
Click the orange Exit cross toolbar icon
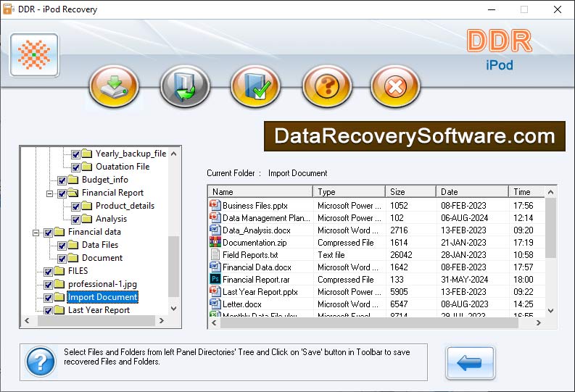click(x=395, y=87)
